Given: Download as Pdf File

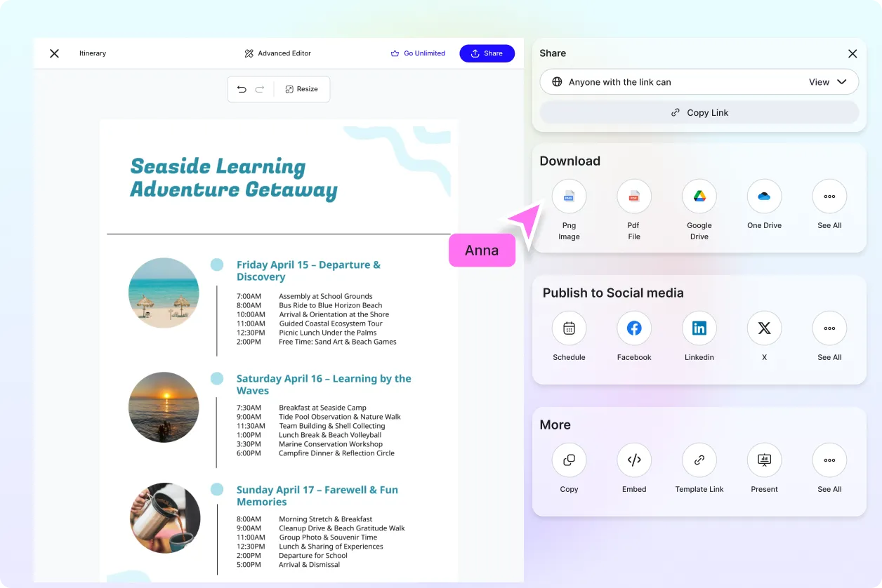Looking at the screenshot, I should [634, 196].
